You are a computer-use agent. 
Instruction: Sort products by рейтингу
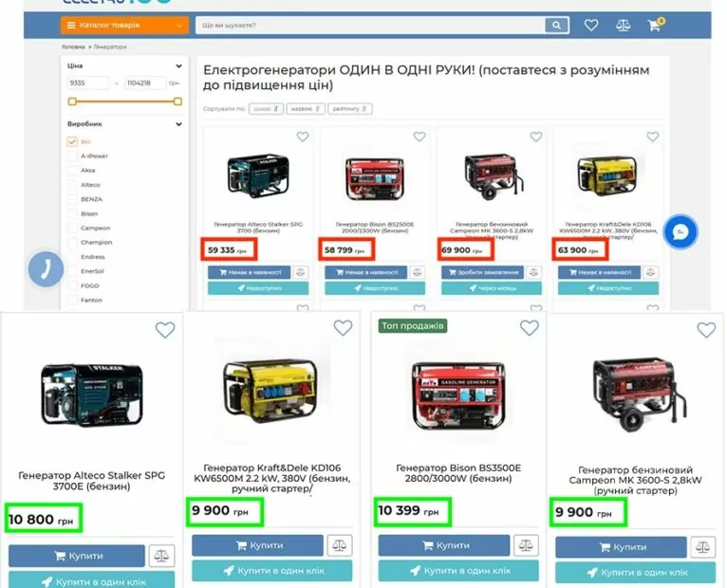350,108
